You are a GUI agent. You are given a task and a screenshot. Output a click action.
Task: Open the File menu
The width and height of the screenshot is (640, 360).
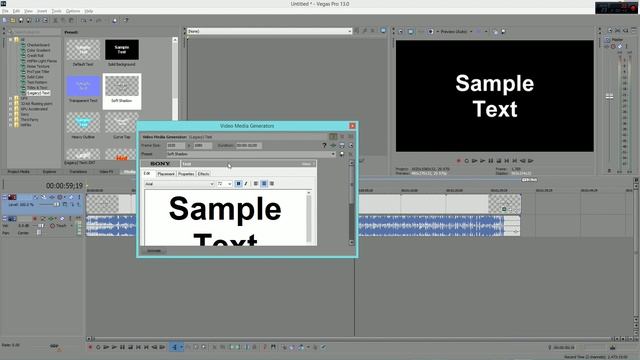coord(5,11)
